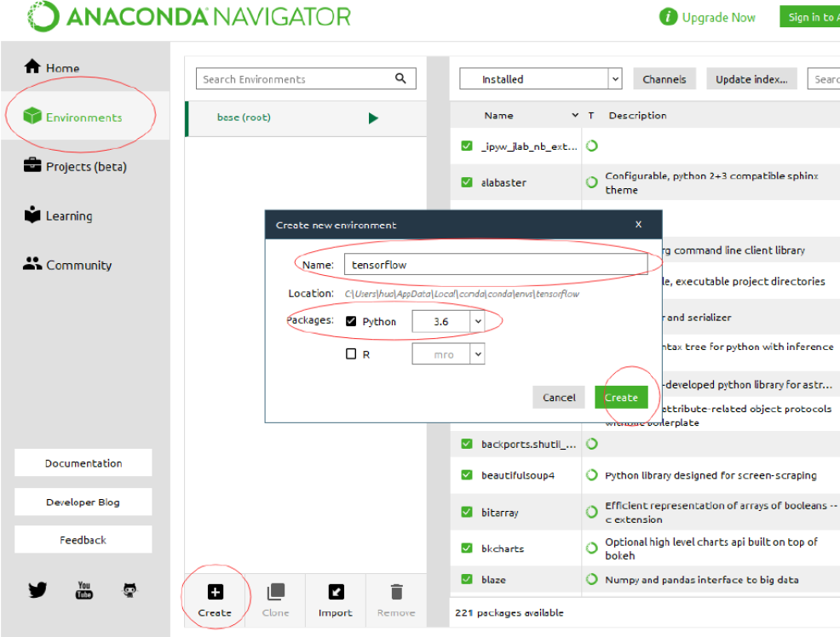
Task: Click the Import environment icon
Action: click(x=336, y=592)
